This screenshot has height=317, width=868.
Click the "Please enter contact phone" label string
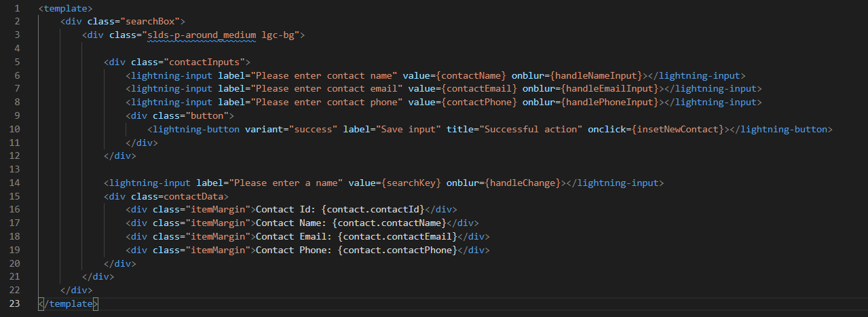[x=326, y=102]
